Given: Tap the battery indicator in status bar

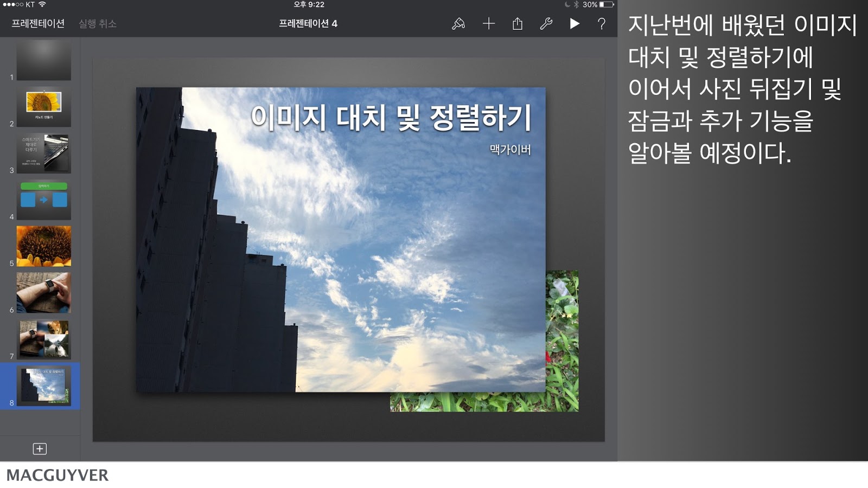Looking at the screenshot, I should [607, 4].
